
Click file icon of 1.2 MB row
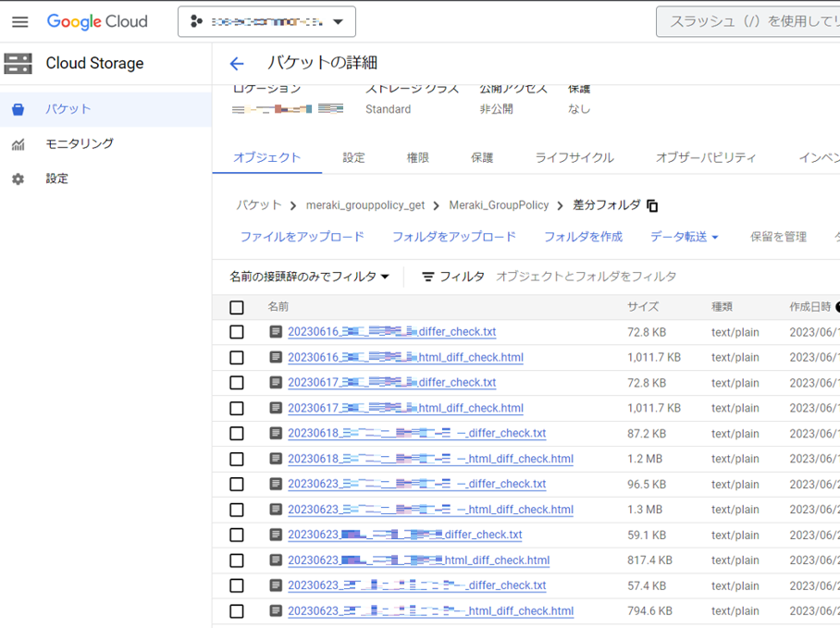coord(276,459)
